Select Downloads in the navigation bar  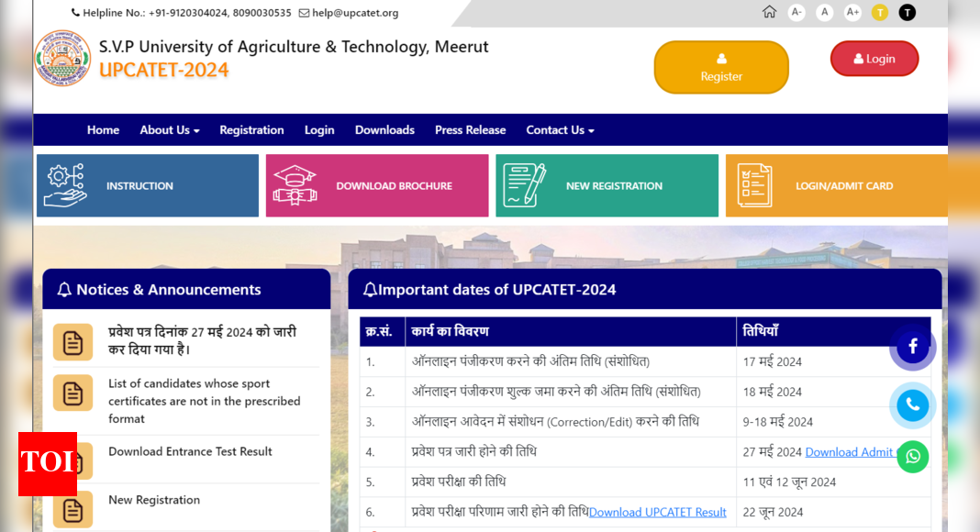click(384, 129)
